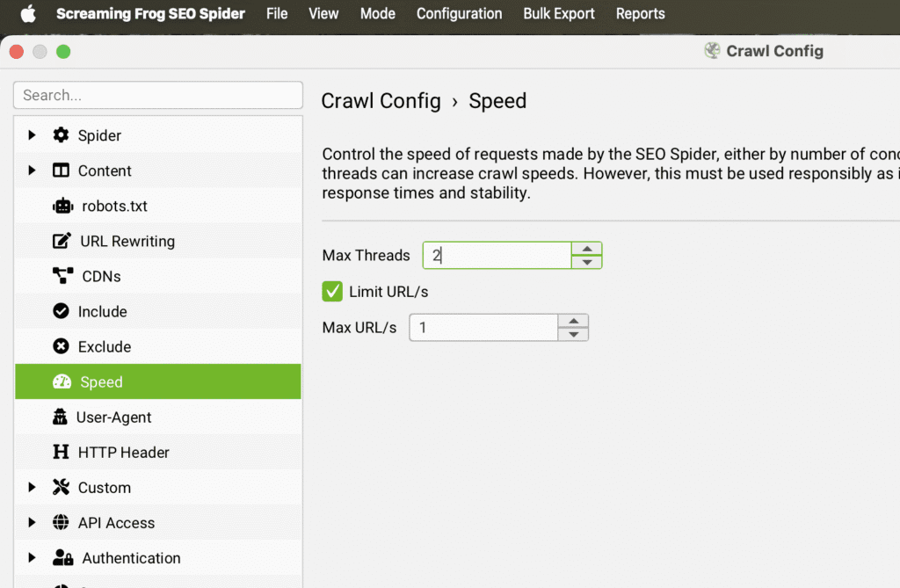Click the User-Agent spy icon
900x588 pixels.
[x=61, y=417]
